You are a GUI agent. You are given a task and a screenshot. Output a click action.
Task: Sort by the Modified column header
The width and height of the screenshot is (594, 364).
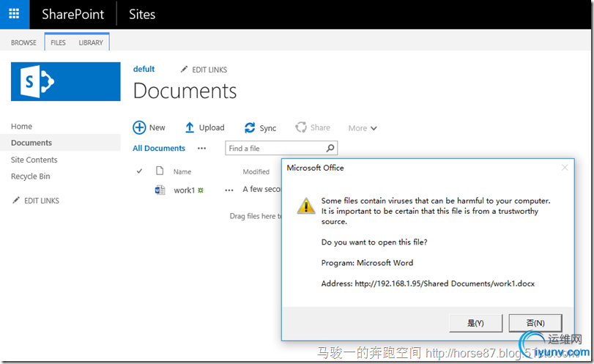point(256,171)
